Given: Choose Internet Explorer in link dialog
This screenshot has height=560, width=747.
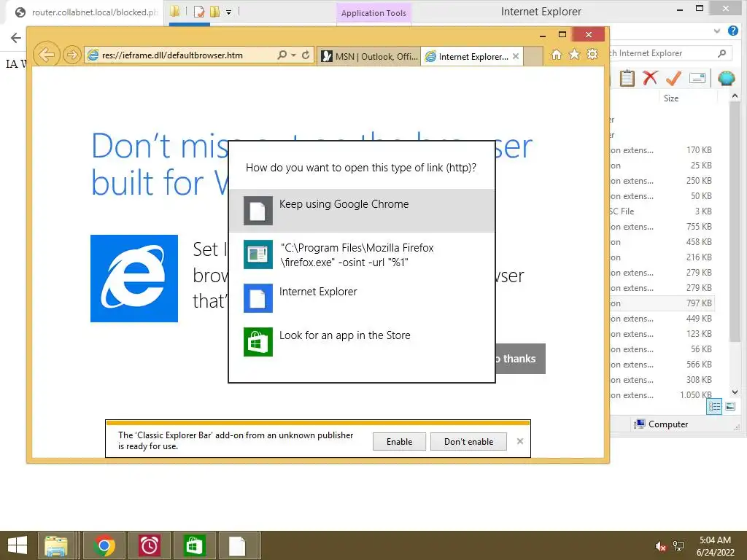Looking at the screenshot, I should coord(362,298).
